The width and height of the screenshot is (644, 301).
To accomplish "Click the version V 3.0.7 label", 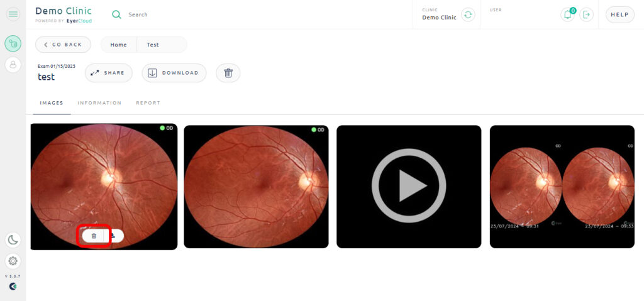I will click(13, 276).
